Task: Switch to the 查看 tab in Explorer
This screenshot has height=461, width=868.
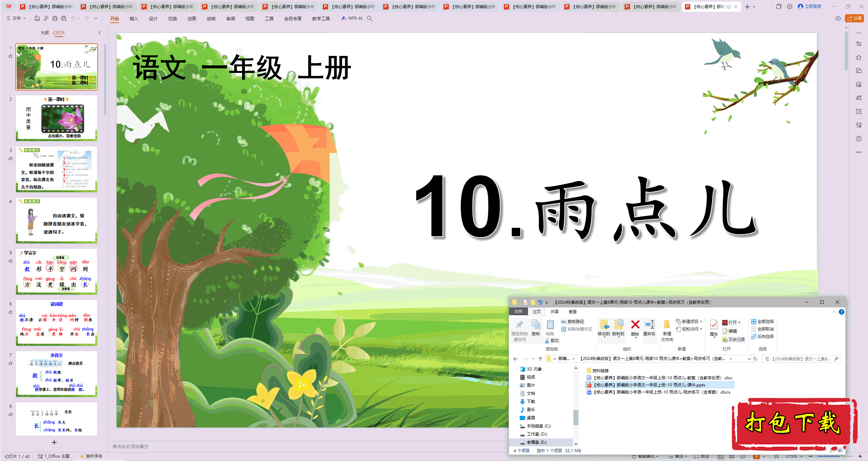Action: [x=573, y=312]
